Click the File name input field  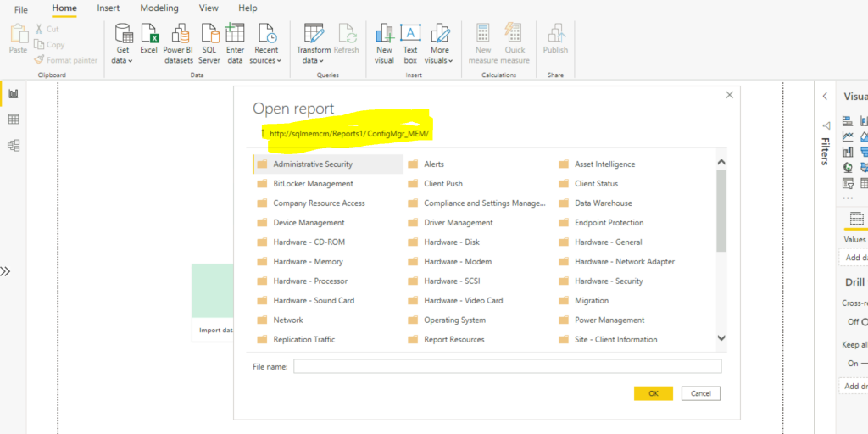(508, 366)
